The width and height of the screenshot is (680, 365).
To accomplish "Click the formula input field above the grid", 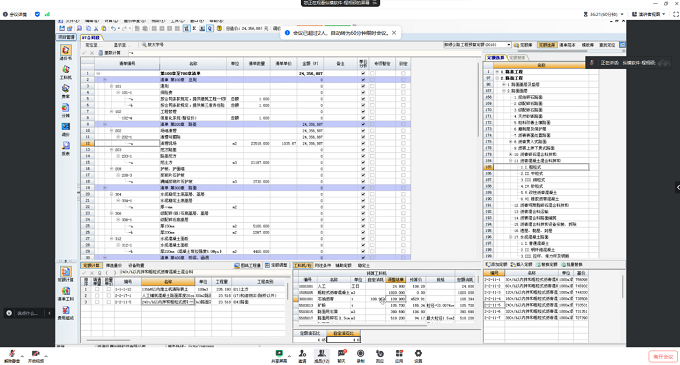I will [304, 52].
